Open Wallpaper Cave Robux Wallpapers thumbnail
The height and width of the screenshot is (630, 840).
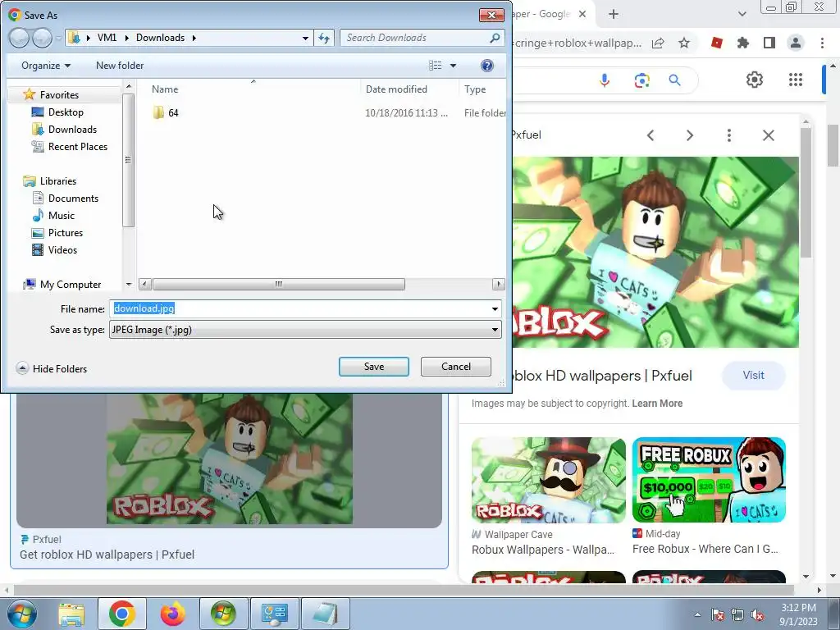click(548, 479)
